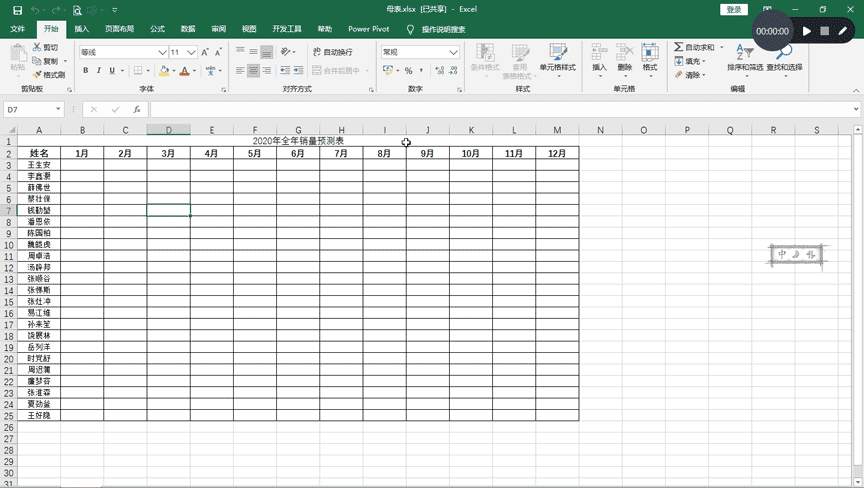Open font color dropdown arrow
Screen dimensions: 864x488
[x=195, y=71]
